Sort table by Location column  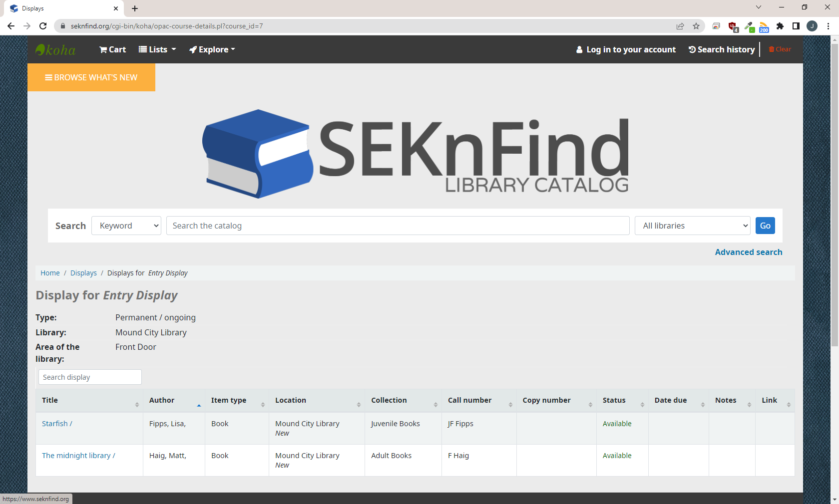[317, 400]
